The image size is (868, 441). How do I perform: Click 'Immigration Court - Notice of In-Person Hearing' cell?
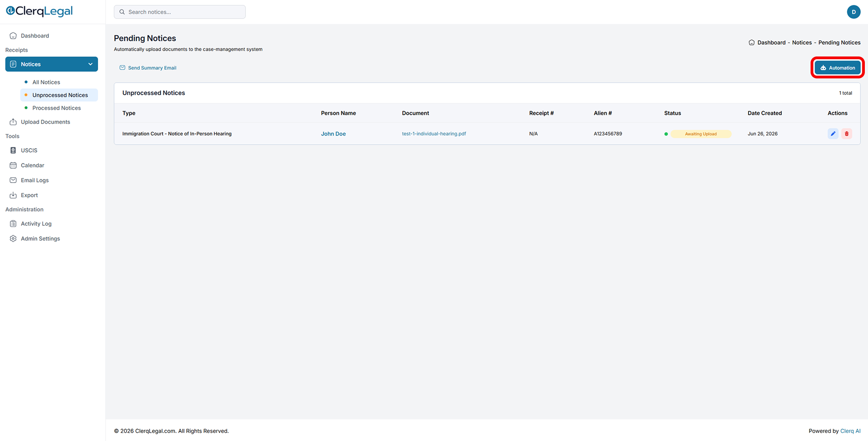177,134
